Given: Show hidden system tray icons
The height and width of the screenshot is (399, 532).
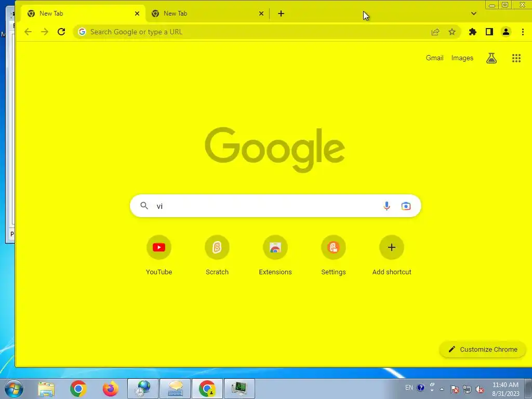Looking at the screenshot, I should (x=442, y=389).
